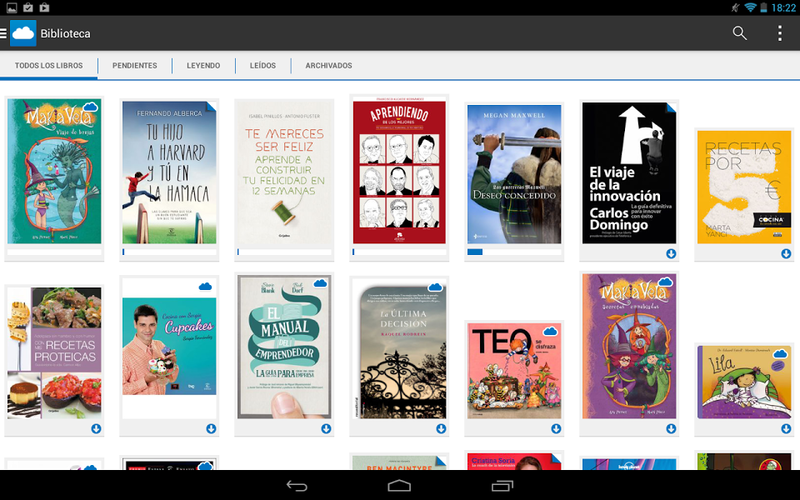Tap the Biblioteca title text

pyautogui.click(x=65, y=34)
